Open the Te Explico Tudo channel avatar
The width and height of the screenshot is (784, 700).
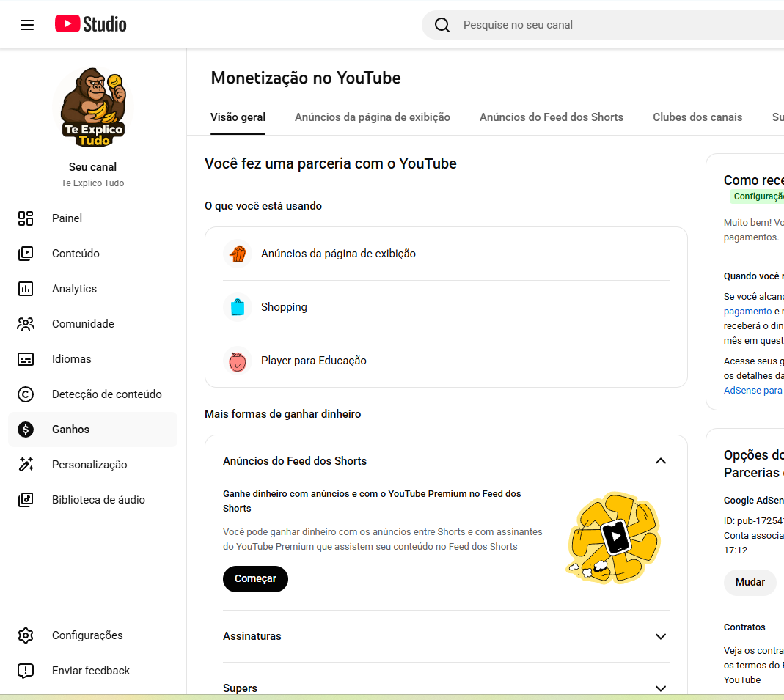pyautogui.click(x=93, y=107)
